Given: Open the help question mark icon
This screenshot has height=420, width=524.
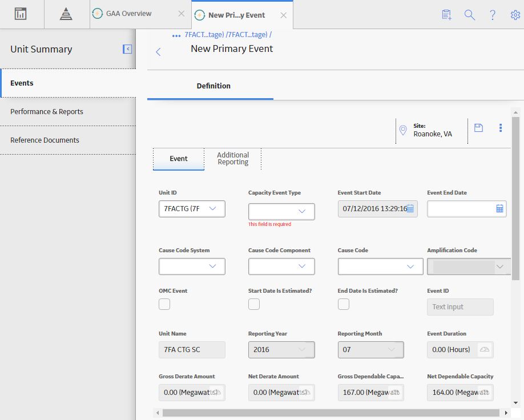Looking at the screenshot, I should (x=492, y=15).
